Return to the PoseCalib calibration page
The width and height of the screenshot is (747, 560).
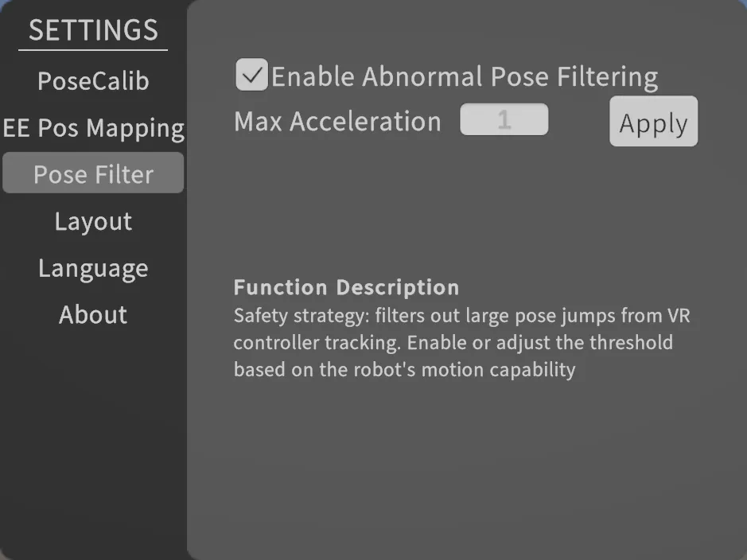click(x=93, y=80)
